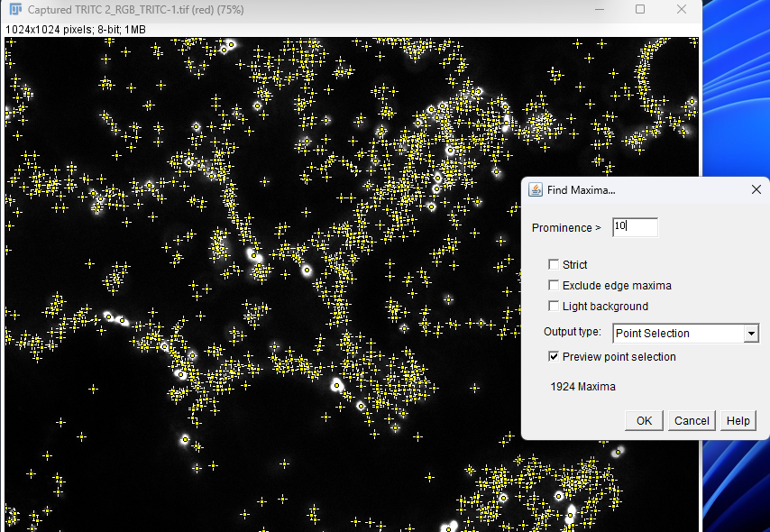The width and height of the screenshot is (770, 532).
Task: Click the Java icon in Find Maxima dialog
Action: coord(536,189)
